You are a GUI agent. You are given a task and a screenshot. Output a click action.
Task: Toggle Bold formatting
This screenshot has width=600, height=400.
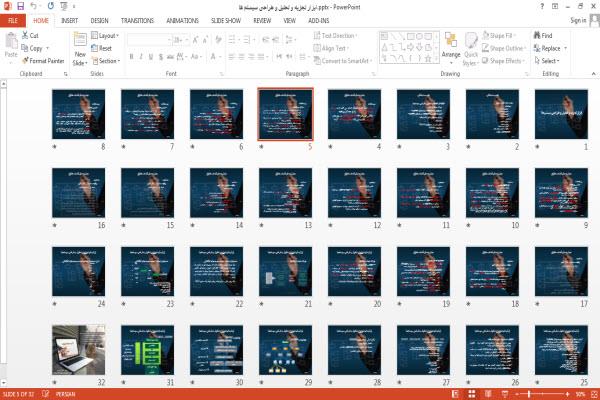pos(131,57)
